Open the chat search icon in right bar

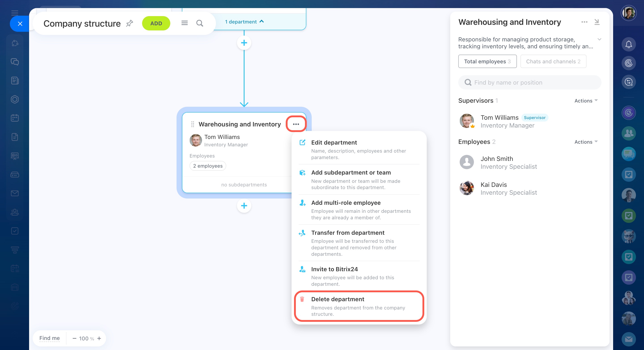point(629,82)
